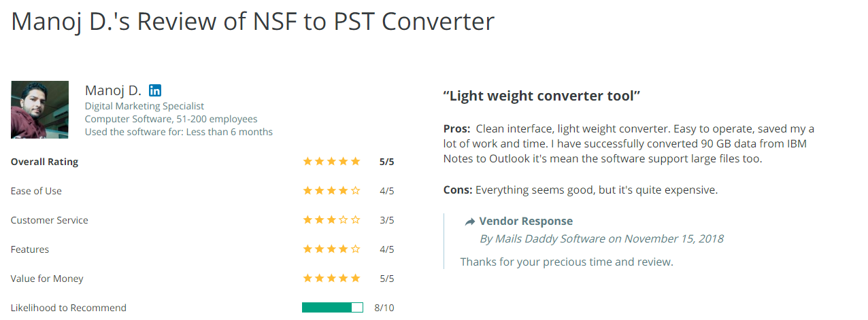This screenshot has height=320, width=868.
Task: Click the vendor's thank-you reply text
Action: 567,262
